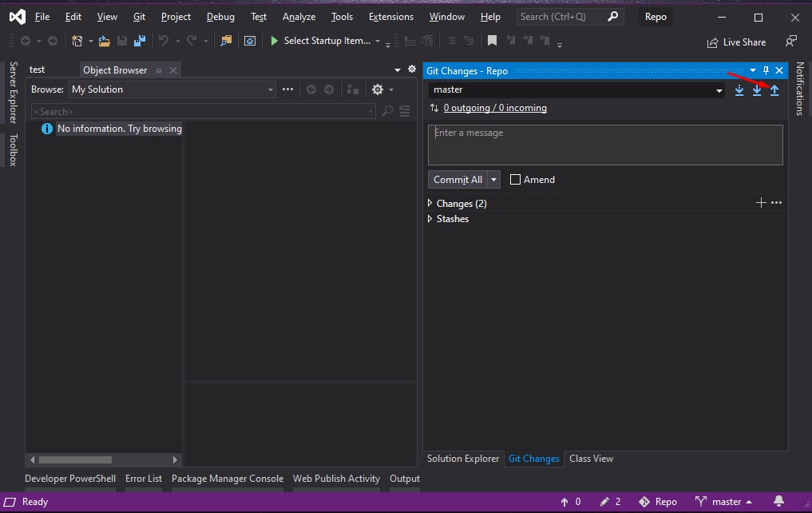Expand the Stashes section
This screenshot has height=513, width=812.
pos(430,219)
